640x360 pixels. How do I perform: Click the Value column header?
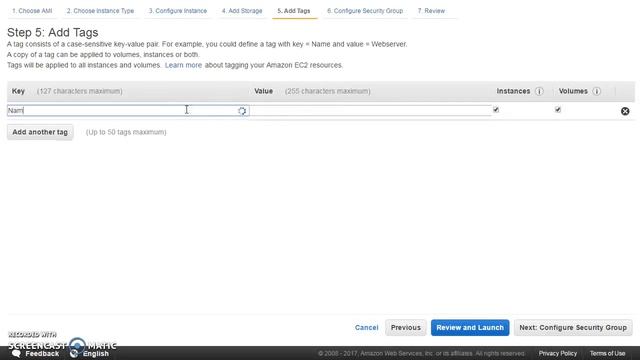pos(264,91)
